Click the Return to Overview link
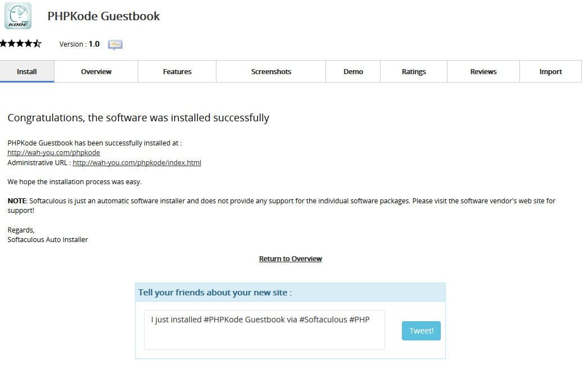Viewport: 588px width, 369px height. click(x=290, y=259)
